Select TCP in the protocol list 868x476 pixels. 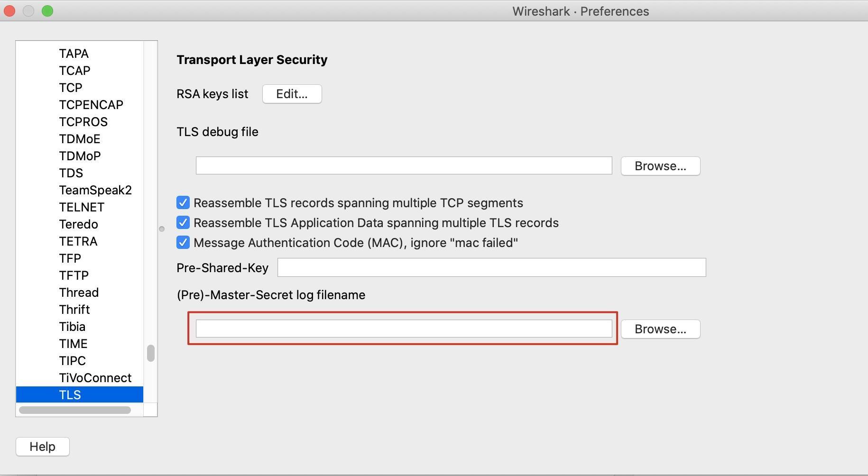pos(71,88)
